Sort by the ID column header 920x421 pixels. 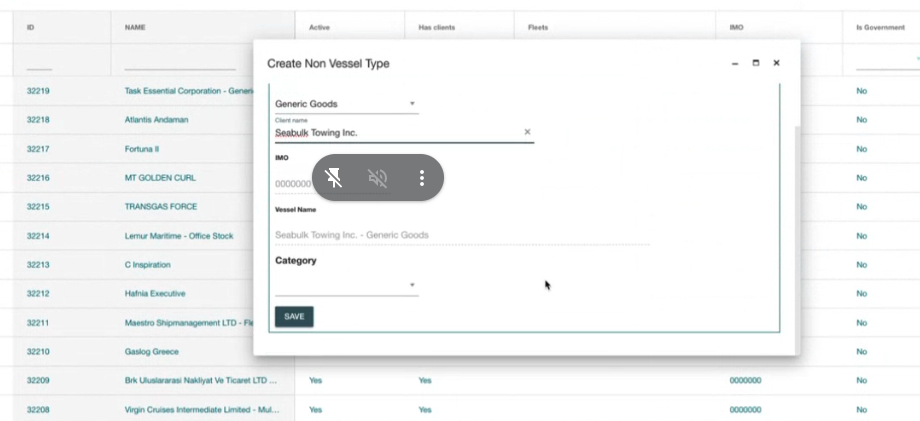(x=31, y=28)
